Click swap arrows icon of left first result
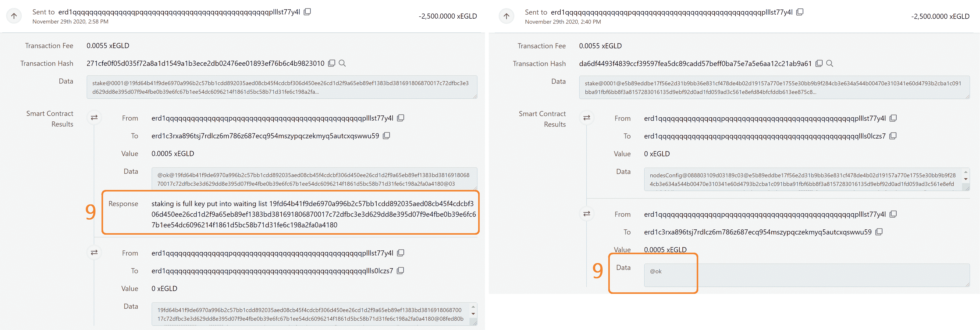This screenshot has width=980, height=330. point(94,117)
